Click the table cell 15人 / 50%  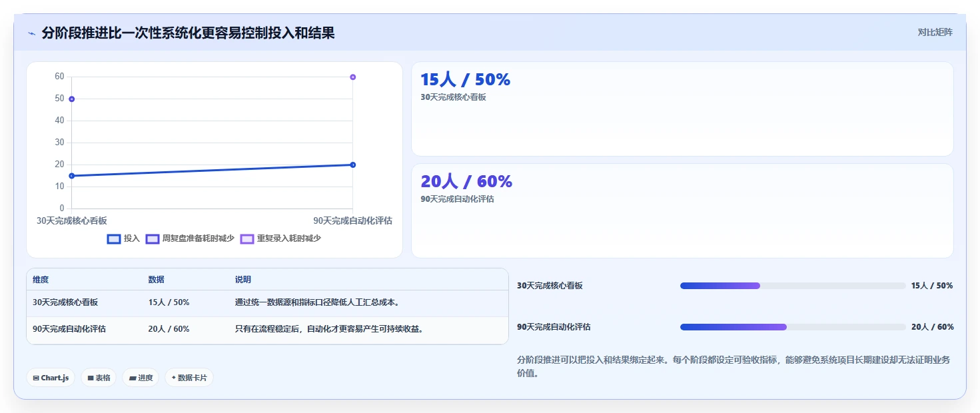[x=169, y=302]
